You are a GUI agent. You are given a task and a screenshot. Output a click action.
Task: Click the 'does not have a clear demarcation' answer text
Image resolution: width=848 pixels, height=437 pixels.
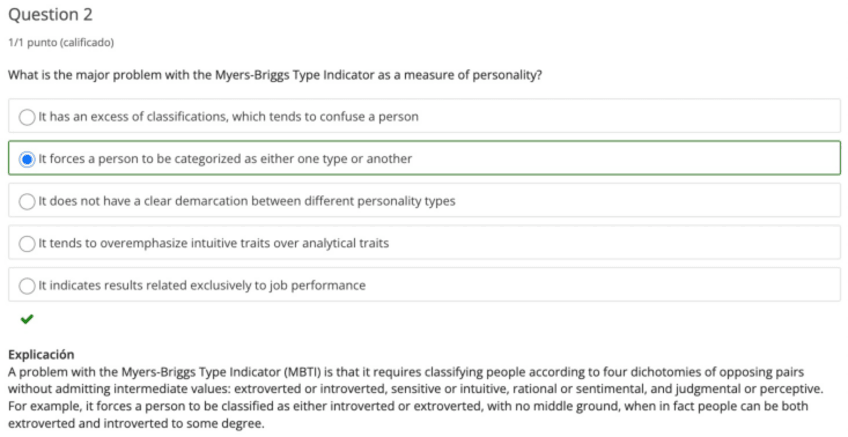pyautogui.click(x=246, y=201)
